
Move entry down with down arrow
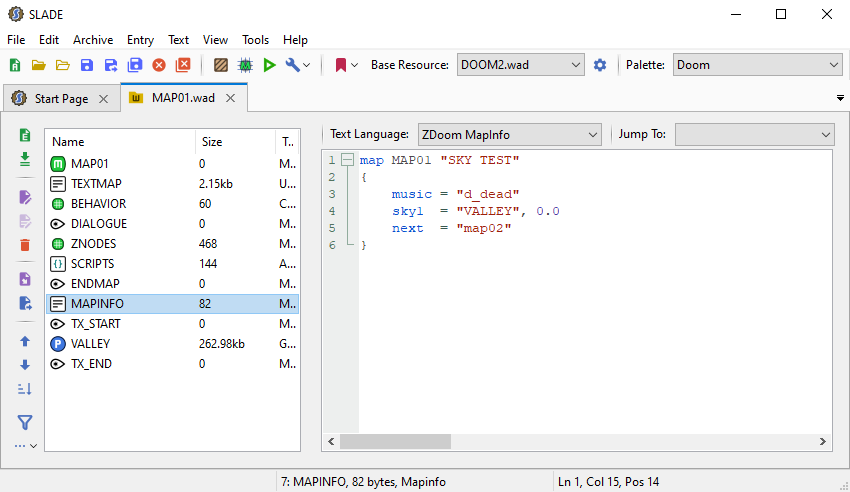coord(25,365)
